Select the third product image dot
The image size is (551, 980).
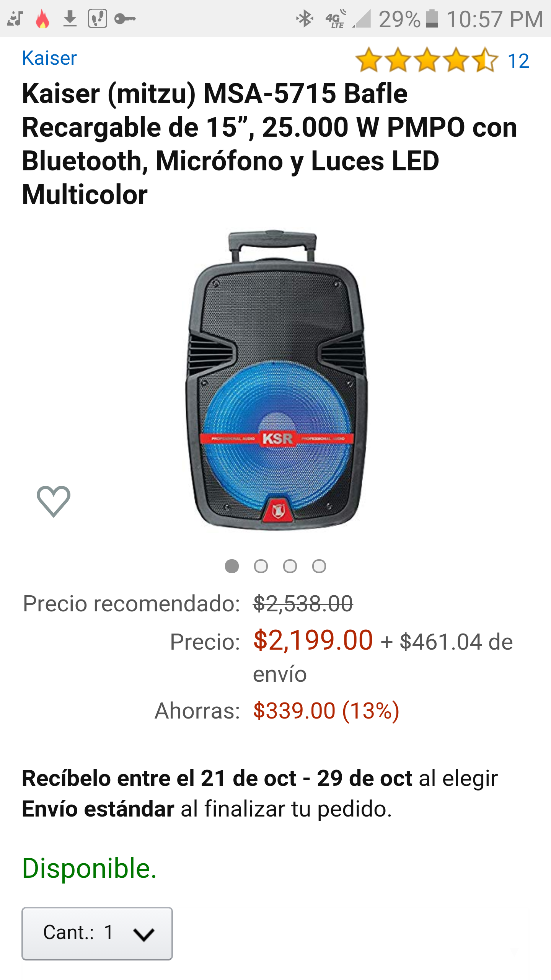tap(290, 566)
